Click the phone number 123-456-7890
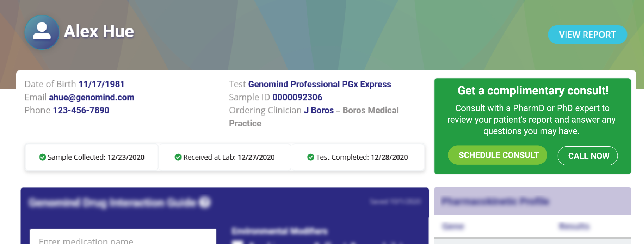 click(81, 110)
